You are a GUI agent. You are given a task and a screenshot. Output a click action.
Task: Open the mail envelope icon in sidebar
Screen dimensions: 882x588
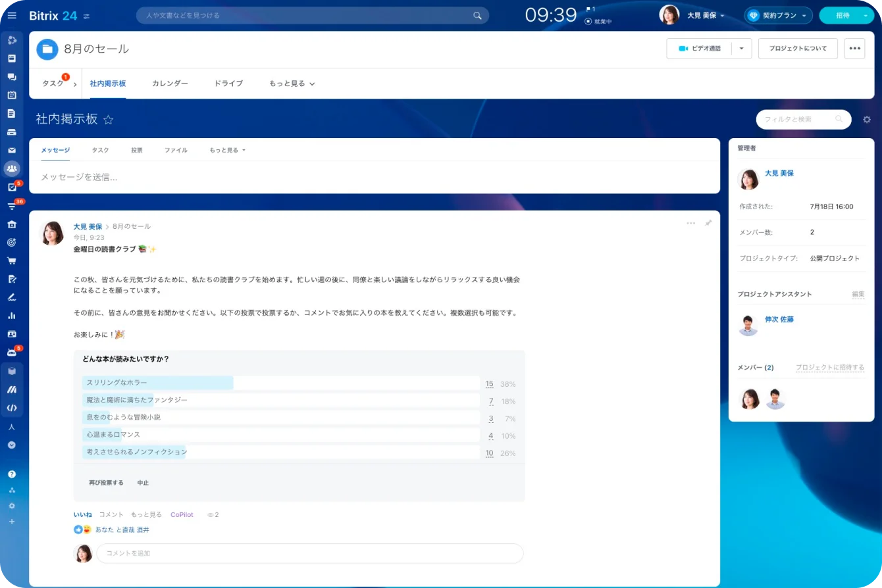tap(12, 150)
